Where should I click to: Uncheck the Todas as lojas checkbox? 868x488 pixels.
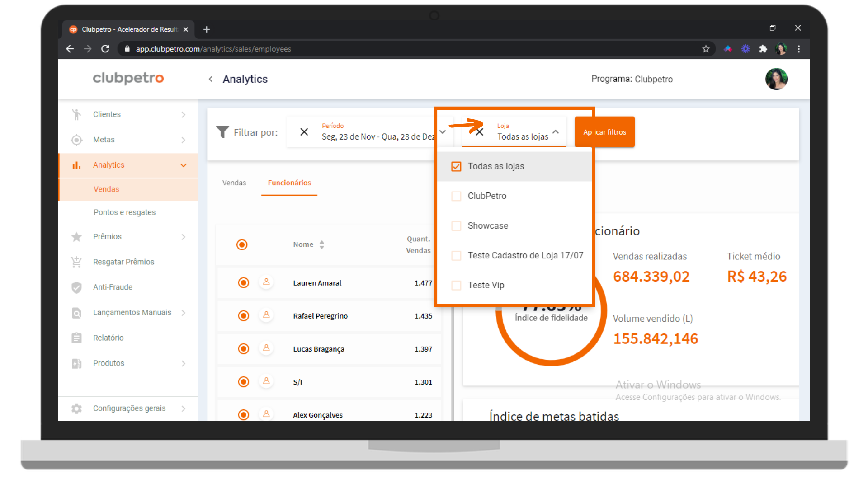456,166
